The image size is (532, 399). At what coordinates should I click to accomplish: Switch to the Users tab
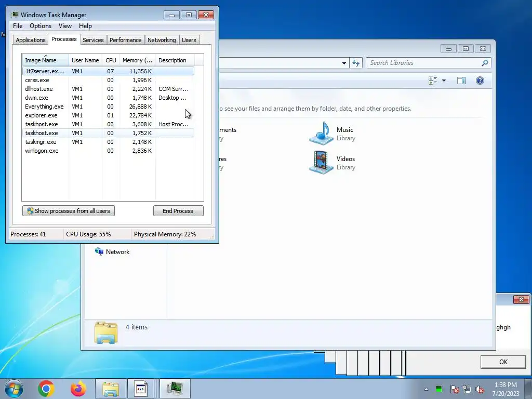(189, 40)
